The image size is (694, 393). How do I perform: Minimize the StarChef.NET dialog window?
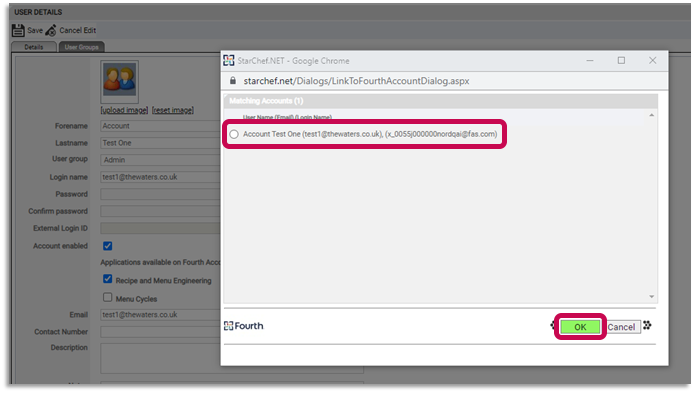click(590, 61)
